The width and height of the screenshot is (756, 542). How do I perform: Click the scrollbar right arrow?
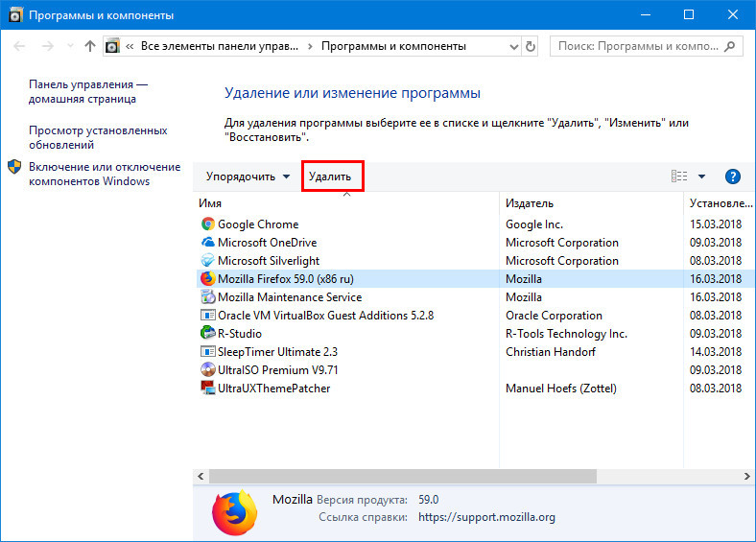pyautogui.click(x=746, y=477)
